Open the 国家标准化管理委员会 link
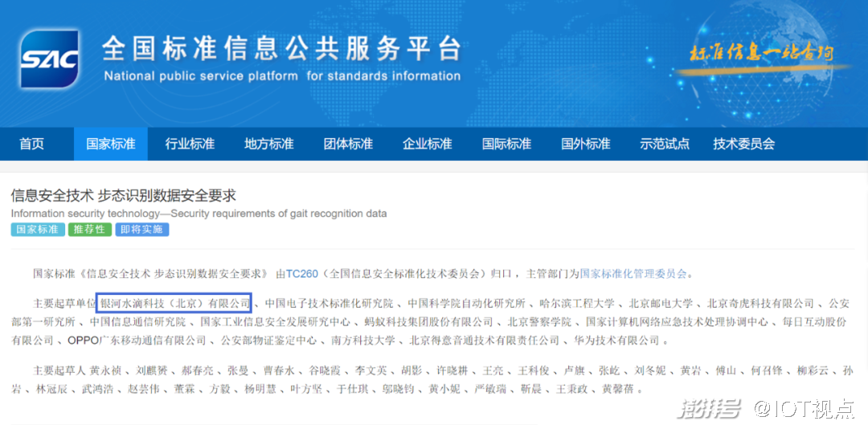868x425 pixels. point(633,273)
